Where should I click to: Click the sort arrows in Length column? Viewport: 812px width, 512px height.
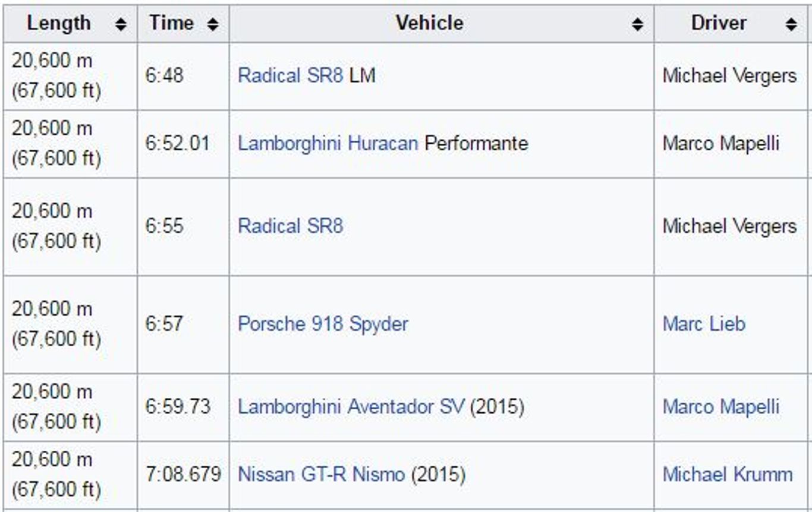(121, 24)
